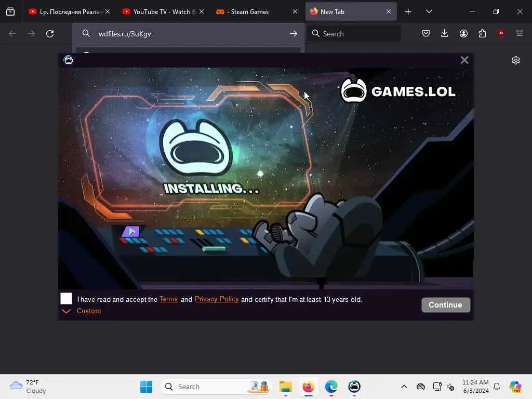This screenshot has height=399, width=532.
Task: Open the Copilot preview icon
Action: (515, 387)
